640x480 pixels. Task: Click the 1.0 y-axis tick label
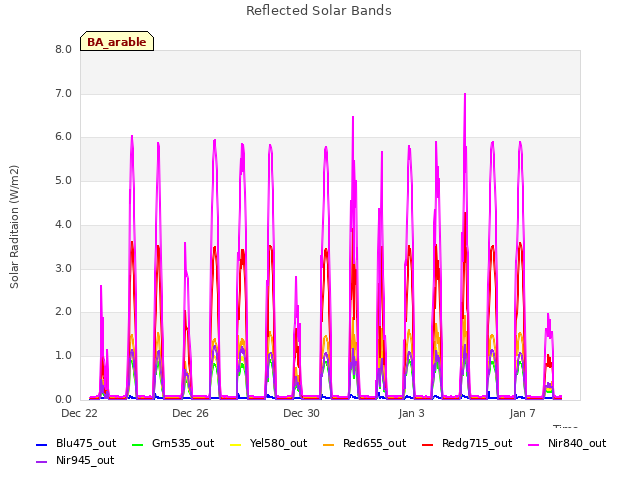point(63,356)
